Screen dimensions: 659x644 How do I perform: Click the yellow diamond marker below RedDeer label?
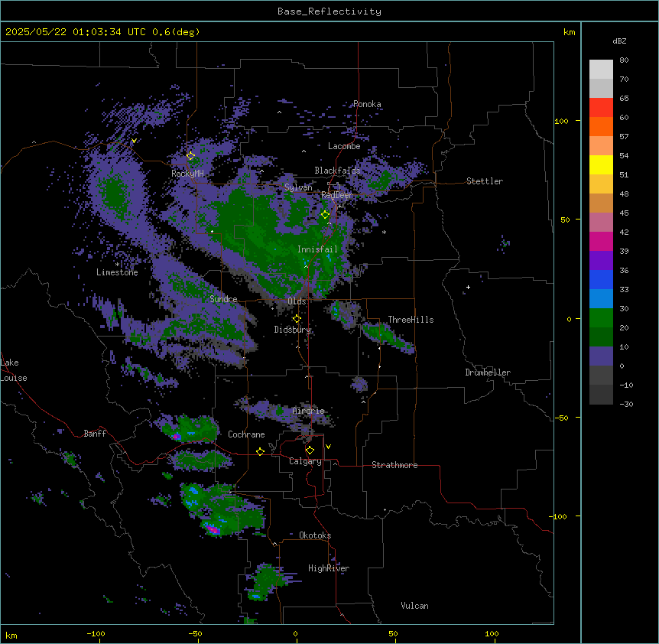pos(326,214)
